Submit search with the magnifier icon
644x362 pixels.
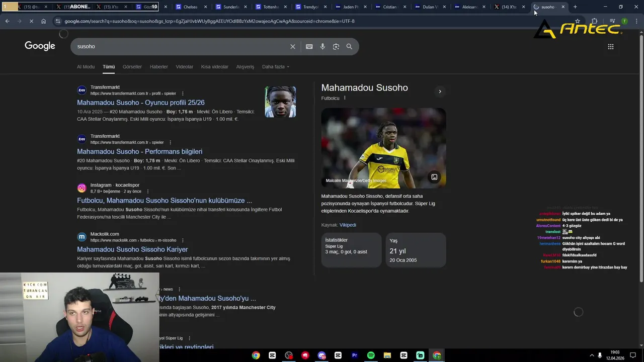(349, 46)
